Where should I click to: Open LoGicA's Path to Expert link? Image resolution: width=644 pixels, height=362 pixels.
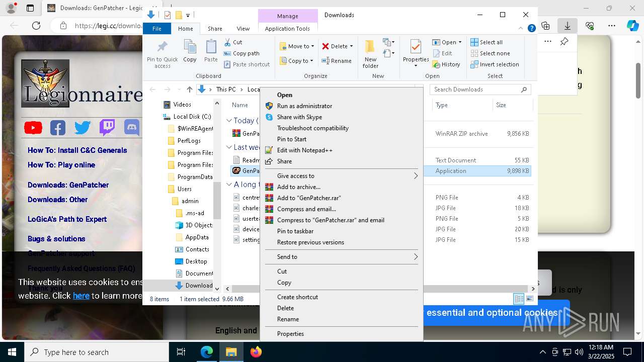coord(67,219)
